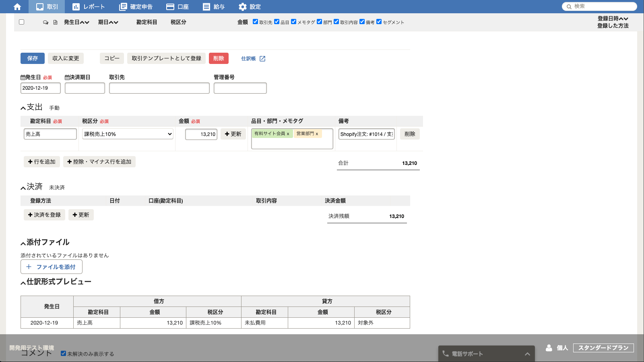The height and width of the screenshot is (362, 644).
Task: Open 仕訳帳 via the external link icon
Action: pos(262,58)
